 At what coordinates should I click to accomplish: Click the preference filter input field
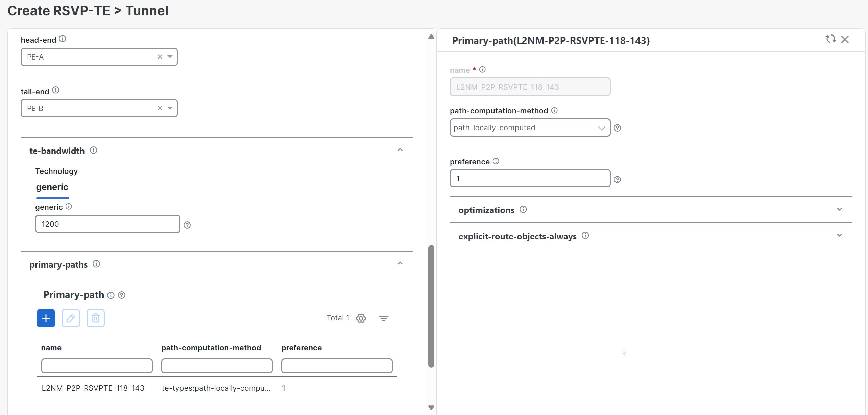click(336, 366)
